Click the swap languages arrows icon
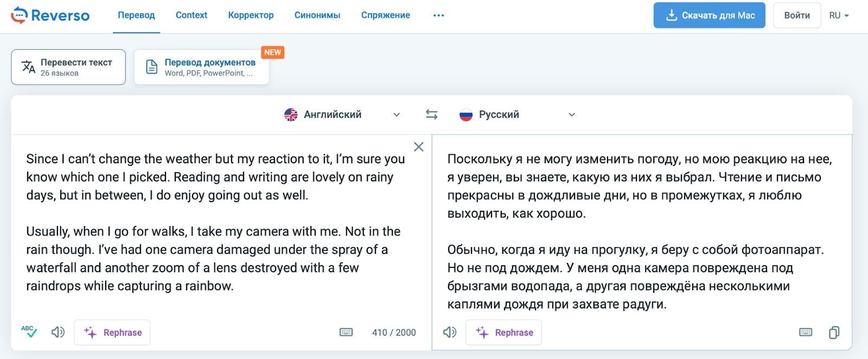Image resolution: width=868 pixels, height=359 pixels. 431,114
